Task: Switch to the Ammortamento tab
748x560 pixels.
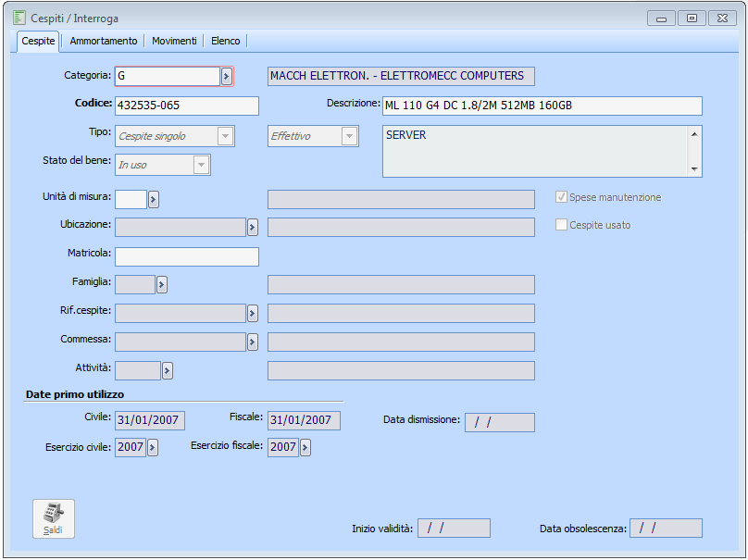Action: tap(104, 41)
